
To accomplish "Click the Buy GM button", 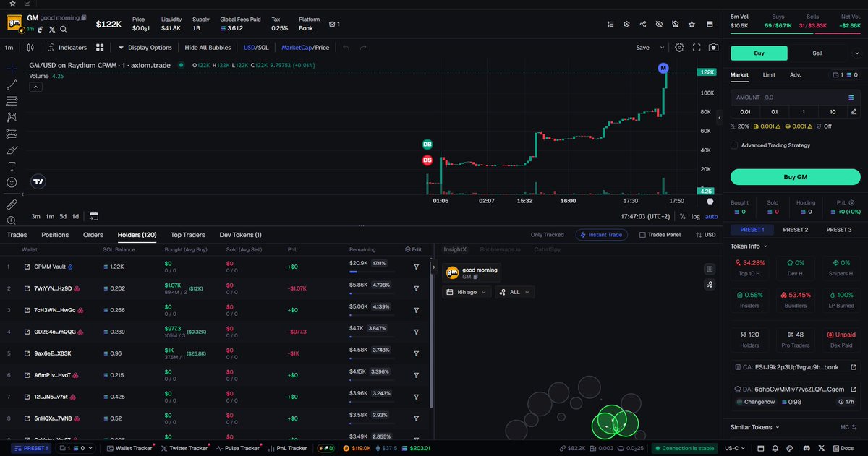I will [x=795, y=177].
